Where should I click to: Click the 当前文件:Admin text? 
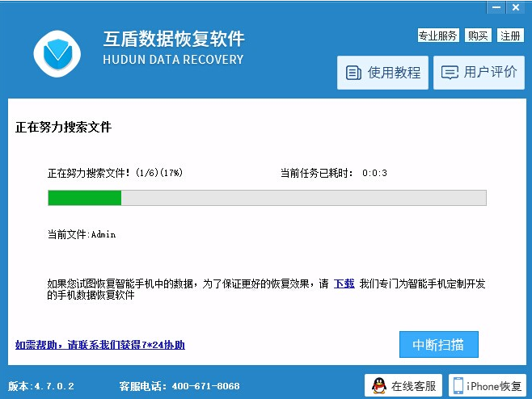82,234
